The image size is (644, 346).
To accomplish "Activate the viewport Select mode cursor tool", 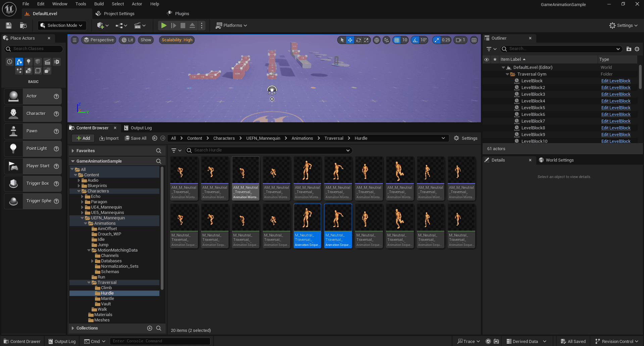I will (342, 40).
